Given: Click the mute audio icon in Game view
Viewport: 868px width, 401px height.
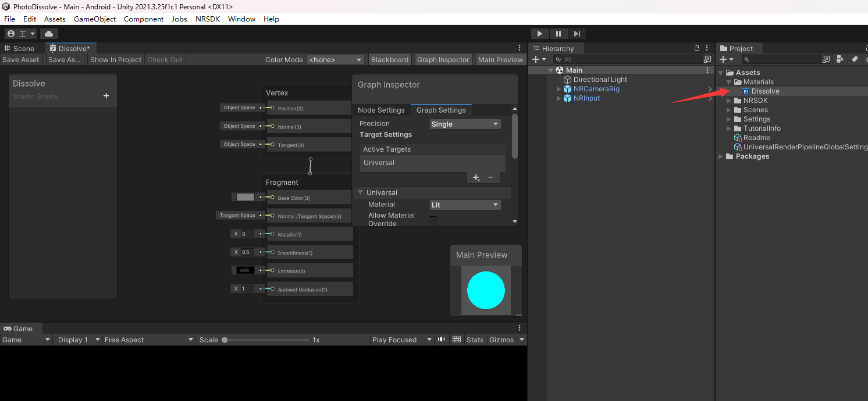Looking at the screenshot, I should pos(442,339).
